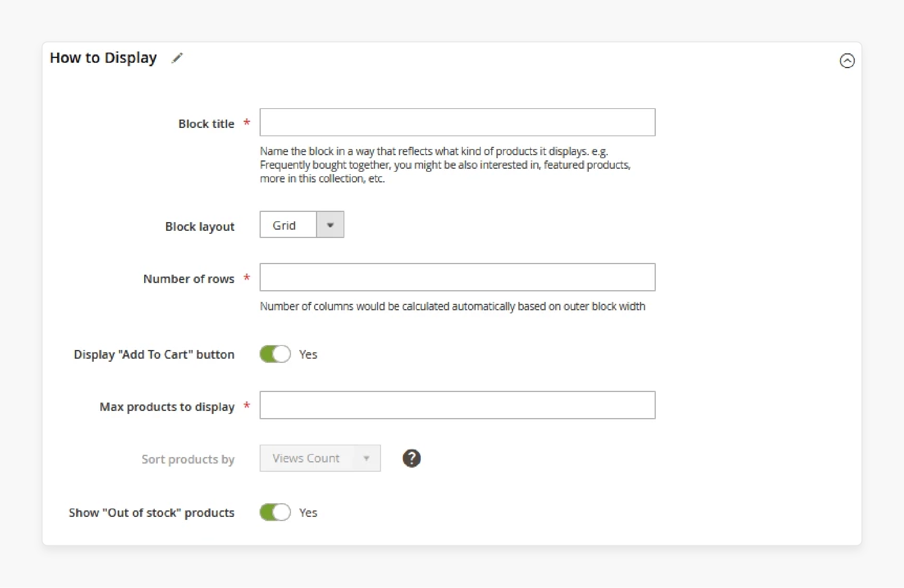904x588 pixels.
Task: Click the Block title label
Action: 206,124
